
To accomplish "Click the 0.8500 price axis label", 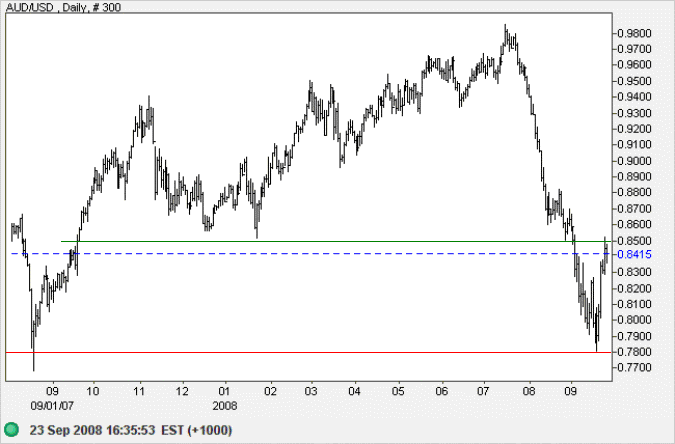I will click(x=634, y=240).
